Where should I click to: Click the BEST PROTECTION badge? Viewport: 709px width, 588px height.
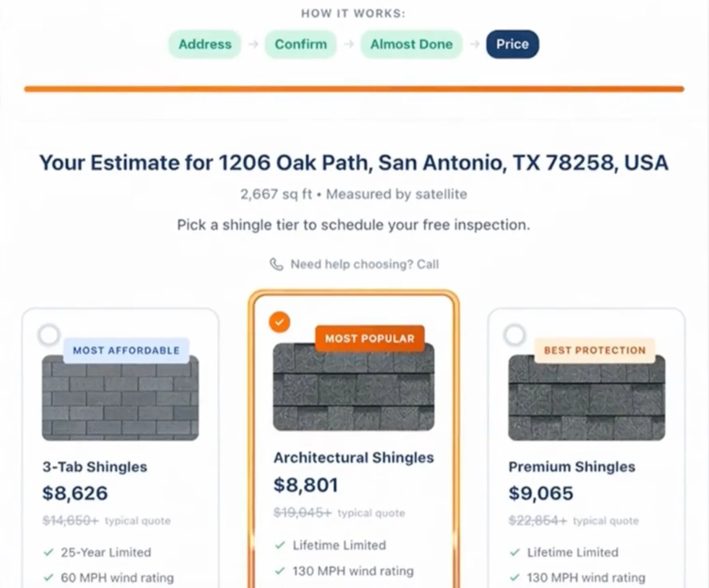(x=594, y=350)
